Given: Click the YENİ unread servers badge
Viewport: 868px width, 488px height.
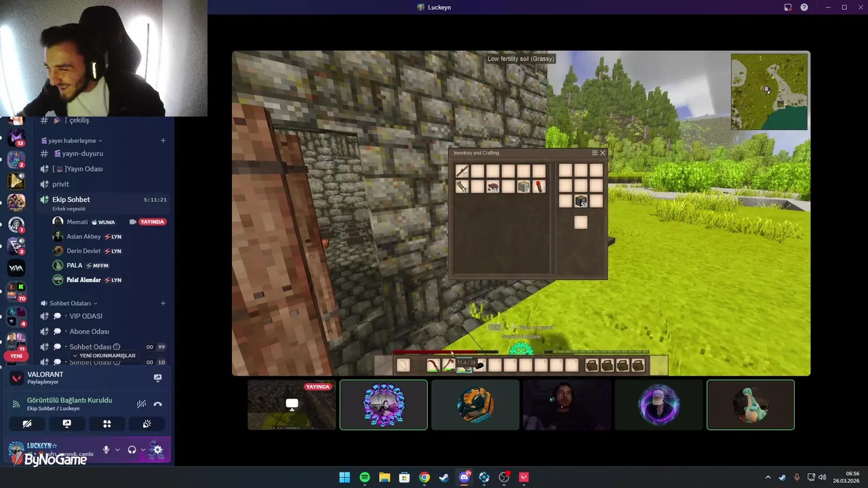Looking at the screenshot, I should (x=16, y=356).
